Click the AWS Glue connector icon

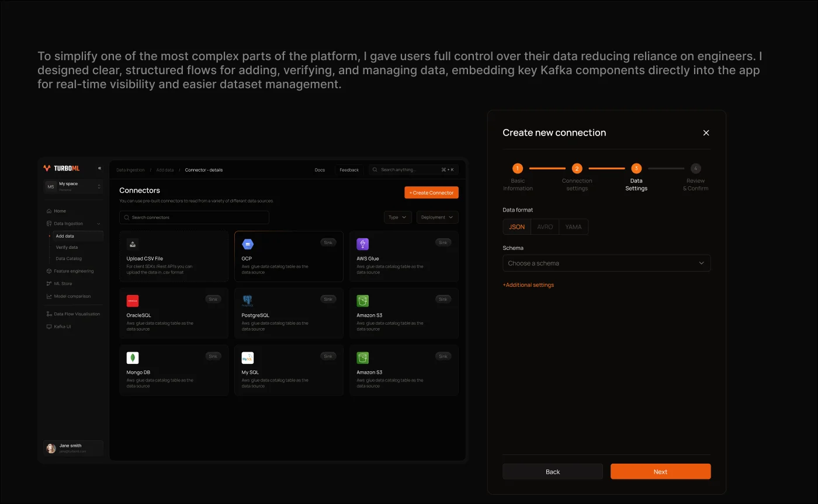pyautogui.click(x=363, y=244)
